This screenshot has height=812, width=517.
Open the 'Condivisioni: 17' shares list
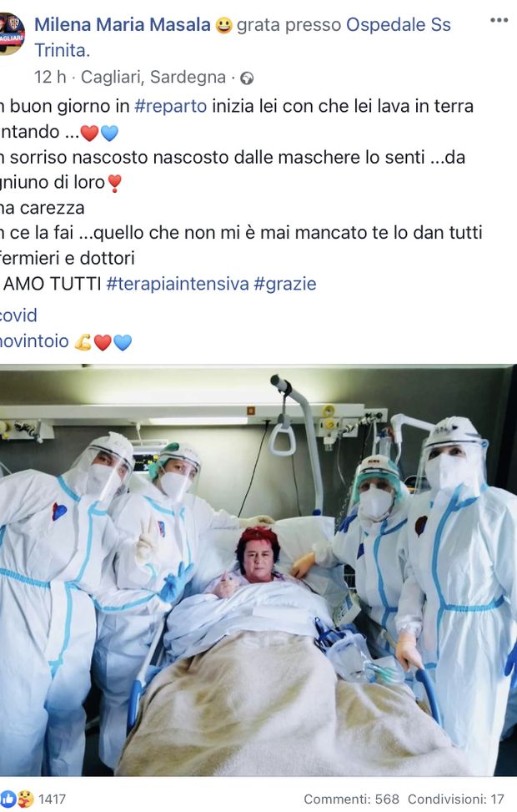456,799
